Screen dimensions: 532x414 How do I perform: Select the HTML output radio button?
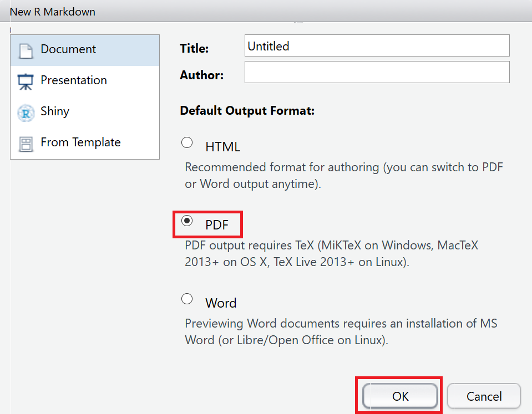pyautogui.click(x=187, y=142)
